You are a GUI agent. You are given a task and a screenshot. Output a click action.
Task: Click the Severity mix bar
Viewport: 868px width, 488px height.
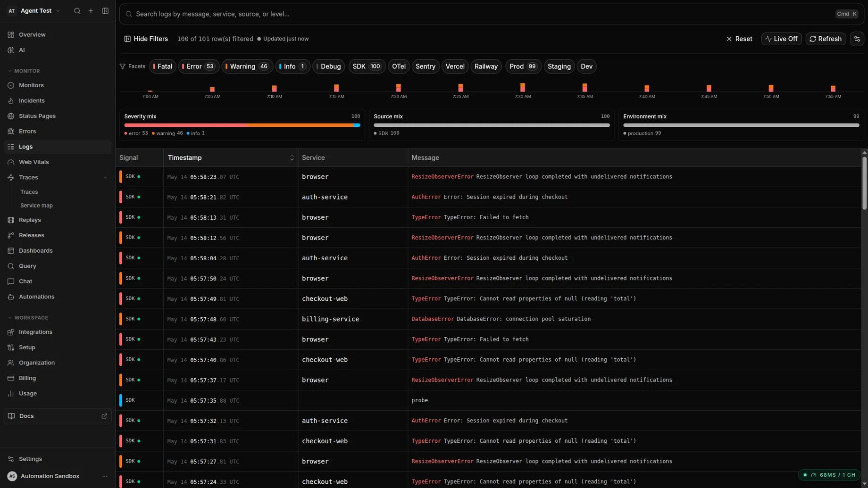coord(242,125)
